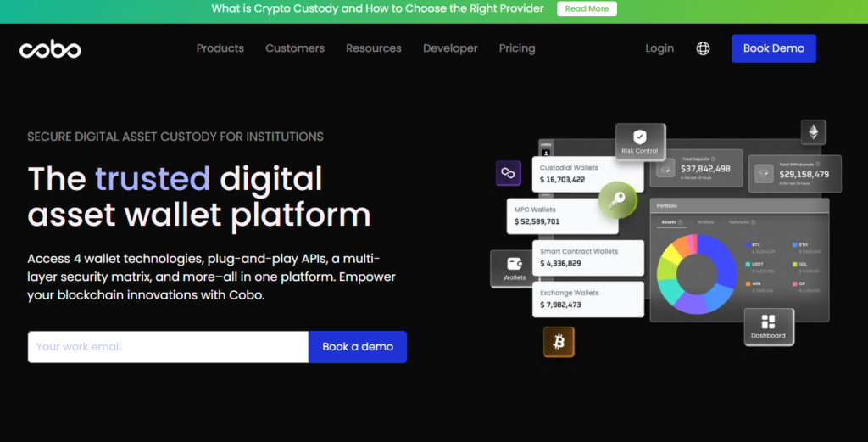This screenshot has width=868, height=442.
Task: Click Read More in the top banner
Action: click(587, 8)
